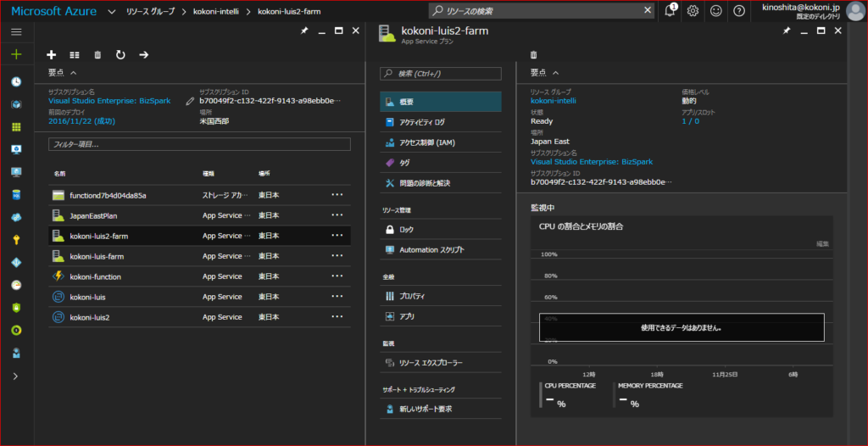
Task: Click the pencil icon beside subscription name
Action: (190, 102)
